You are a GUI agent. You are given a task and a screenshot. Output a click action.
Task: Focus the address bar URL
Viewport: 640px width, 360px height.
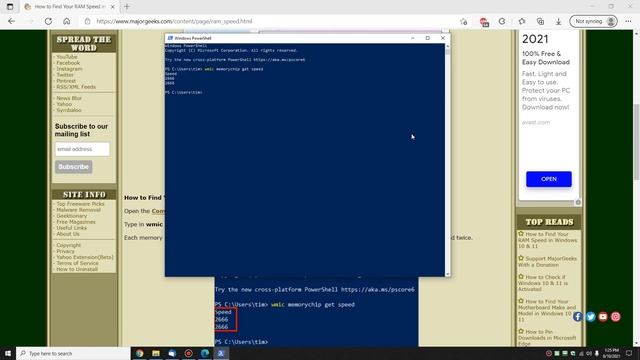174,21
